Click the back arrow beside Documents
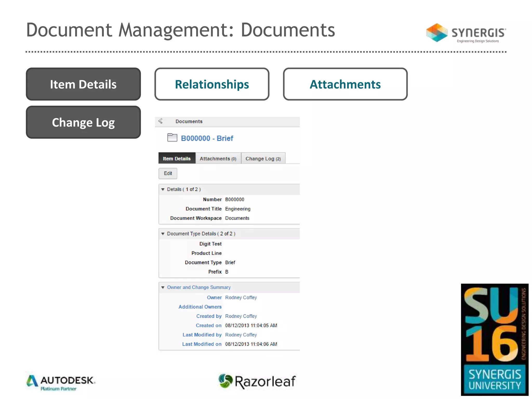Image resolution: width=532 pixels, height=399 pixels. pyautogui.click(x=161, y=121)
